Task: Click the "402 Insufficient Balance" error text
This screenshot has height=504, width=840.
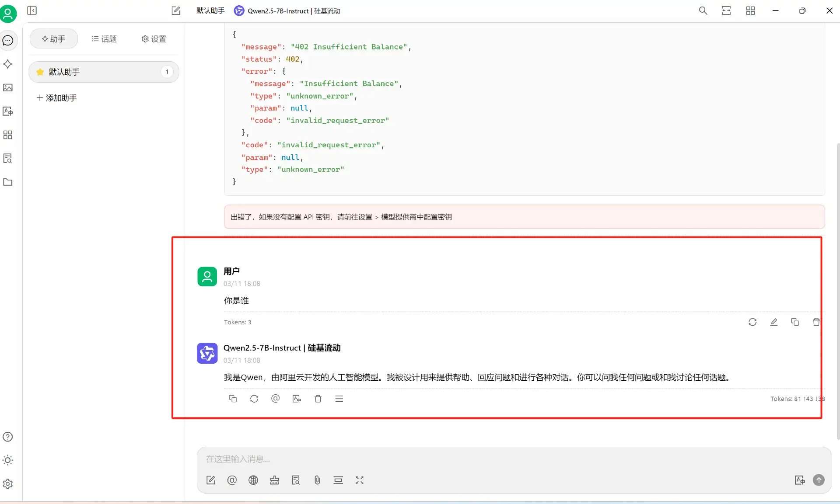Action: 349,47
